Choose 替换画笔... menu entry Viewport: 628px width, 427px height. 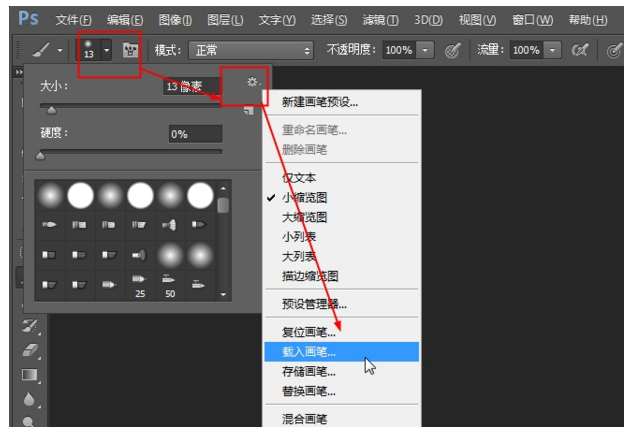[308, 391]
